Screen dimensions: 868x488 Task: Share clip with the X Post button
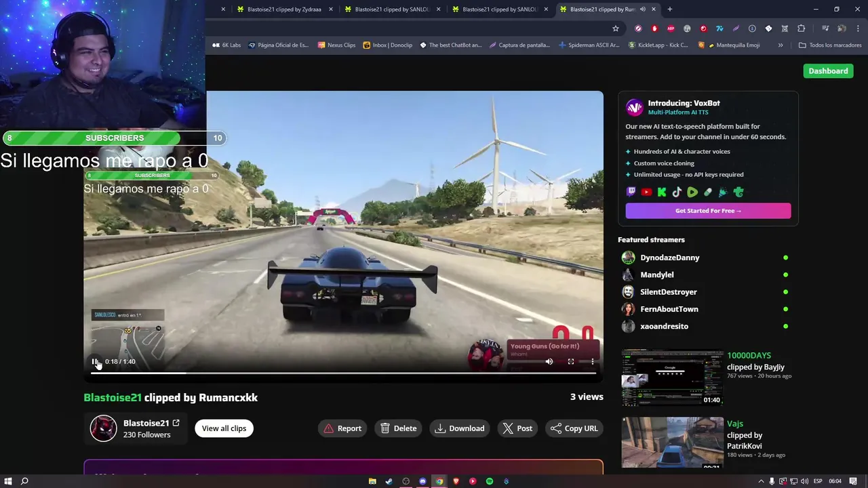(x=517, y=428)
